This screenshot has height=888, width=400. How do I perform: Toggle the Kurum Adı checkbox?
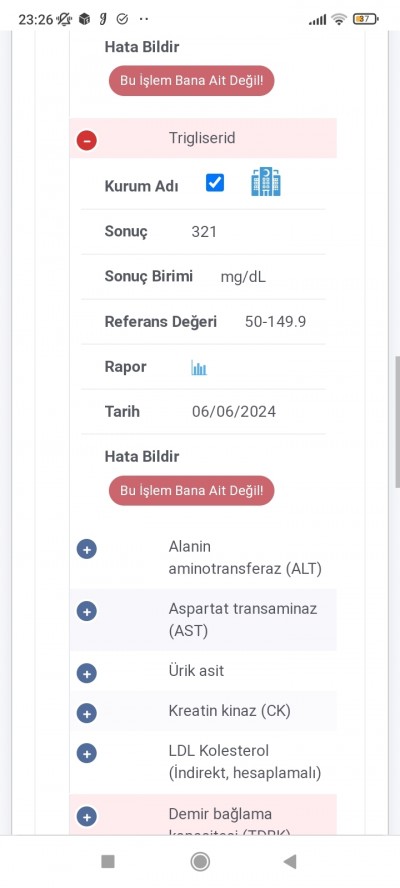click(215, 183)
